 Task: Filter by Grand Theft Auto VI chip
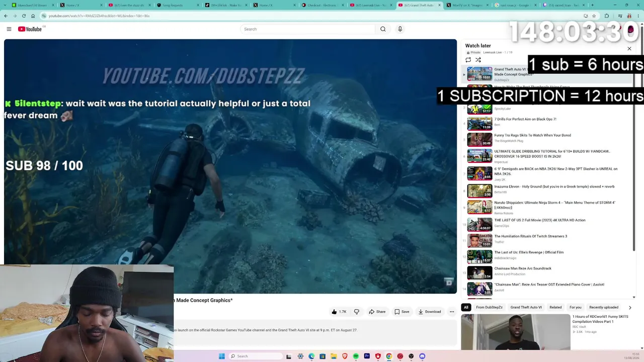point(526,307)
